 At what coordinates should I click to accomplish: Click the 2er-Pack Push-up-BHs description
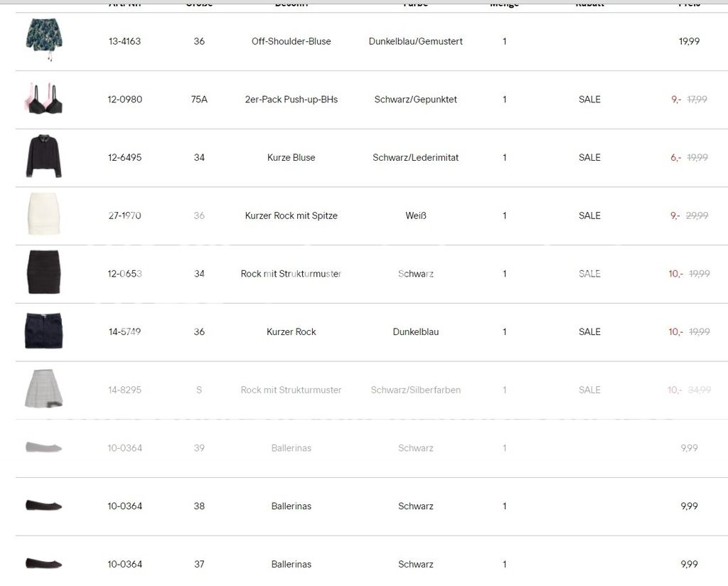pyautogui.click(x=291, y=100)
